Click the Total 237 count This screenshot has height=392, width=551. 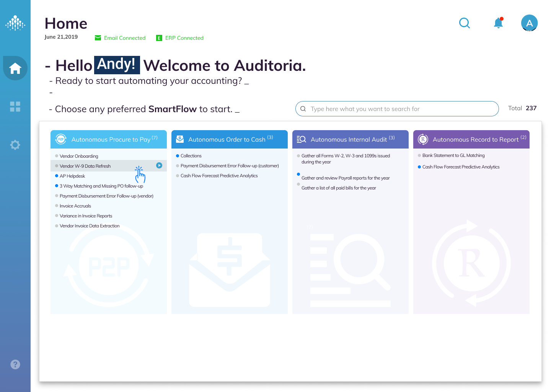pos(522,108)
